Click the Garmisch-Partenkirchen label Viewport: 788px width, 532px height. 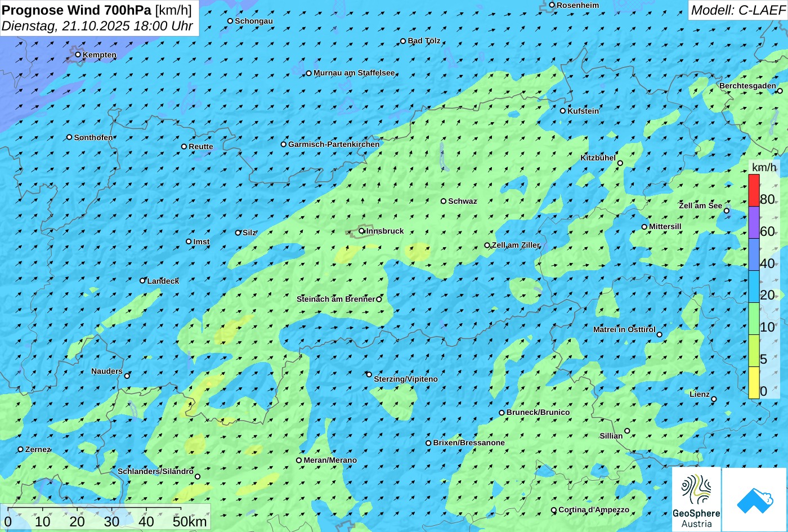tap(334, 144)
